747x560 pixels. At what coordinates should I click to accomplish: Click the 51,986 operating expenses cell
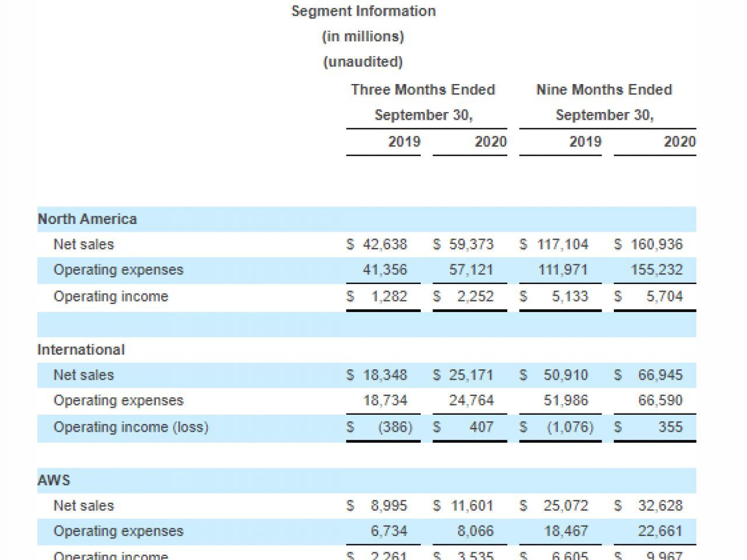(x=566, y=401)
